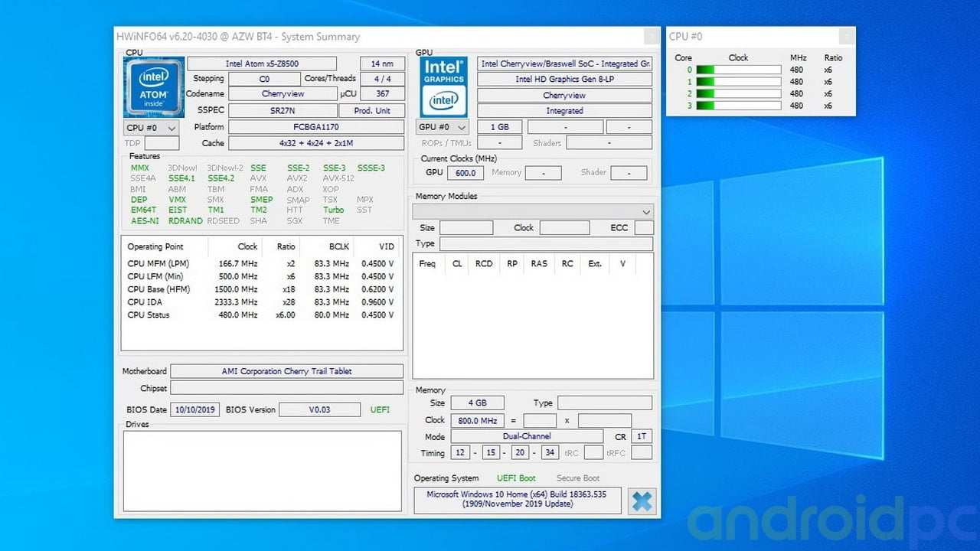980x551 pixels.
Task: Click the Prod. Unit field
Action: click(x=372, y=110)
